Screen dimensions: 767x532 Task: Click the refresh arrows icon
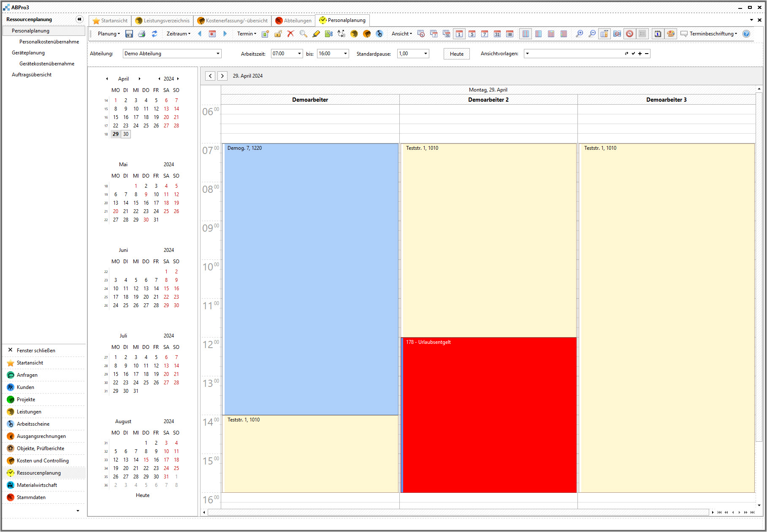coord(154,34)
